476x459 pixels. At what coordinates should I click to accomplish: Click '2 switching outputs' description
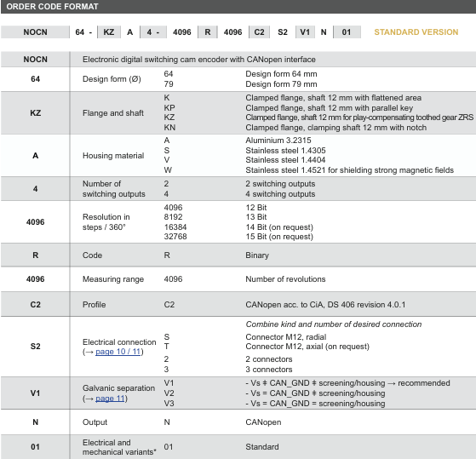[280, 184]
